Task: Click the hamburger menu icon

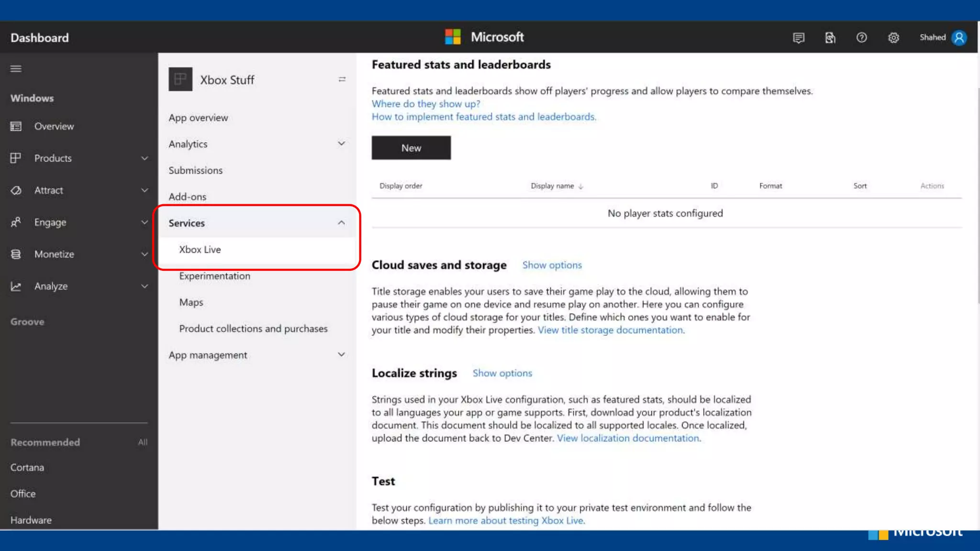Action: coord(16,69)
